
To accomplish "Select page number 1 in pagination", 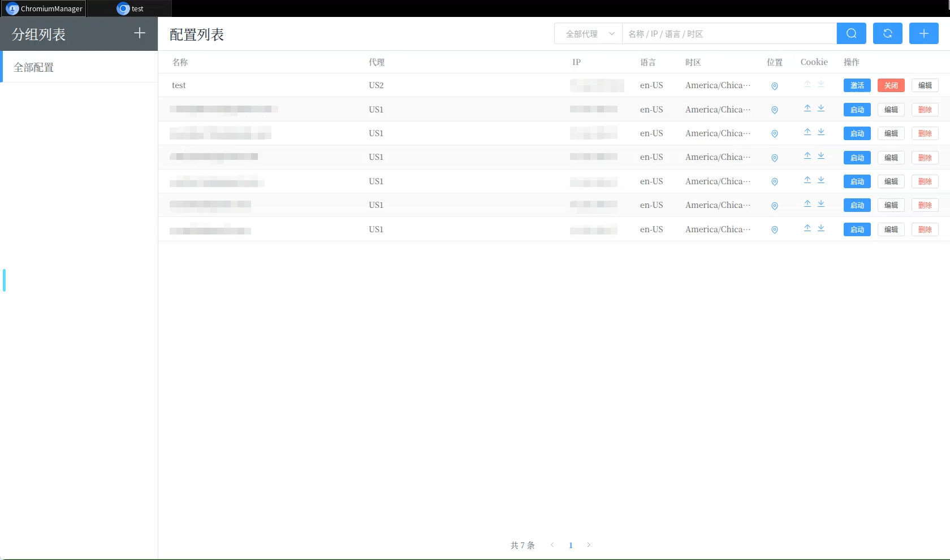I will coord(571,545).
